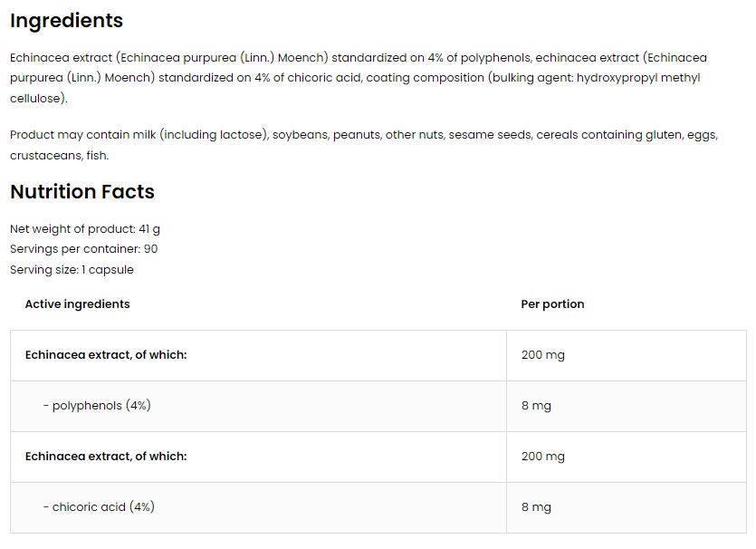Click the Nutrition Facts heading
This screenshot has height=549, width=756.
tap(82, 191)
